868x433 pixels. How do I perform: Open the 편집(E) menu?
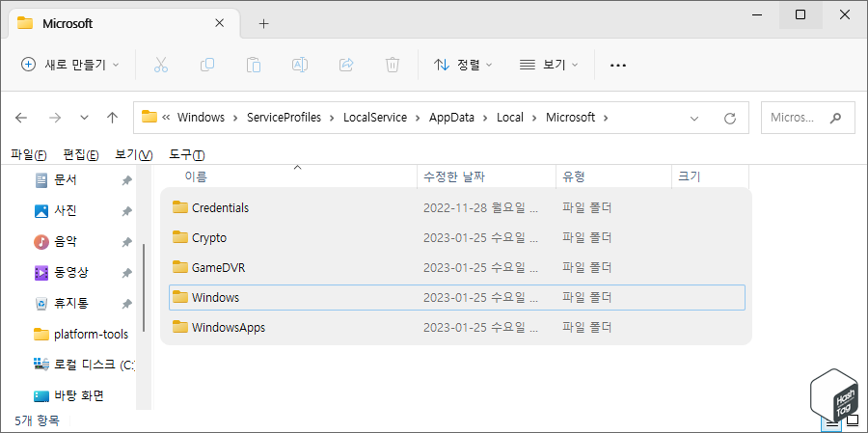(81, 155)
